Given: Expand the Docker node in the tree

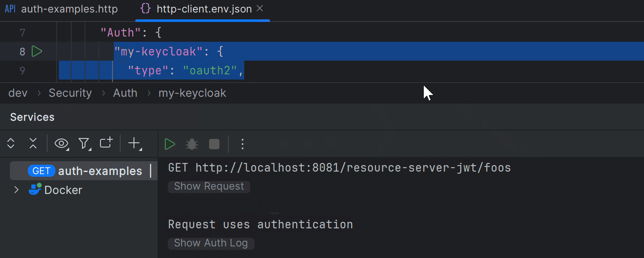Looking at the screenshot, I should coord(16,190).
